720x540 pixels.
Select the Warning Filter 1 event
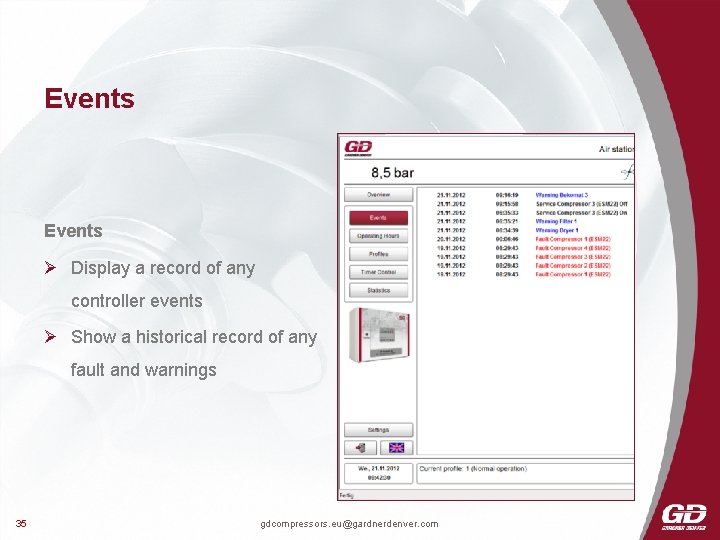[x=532, y=221]
